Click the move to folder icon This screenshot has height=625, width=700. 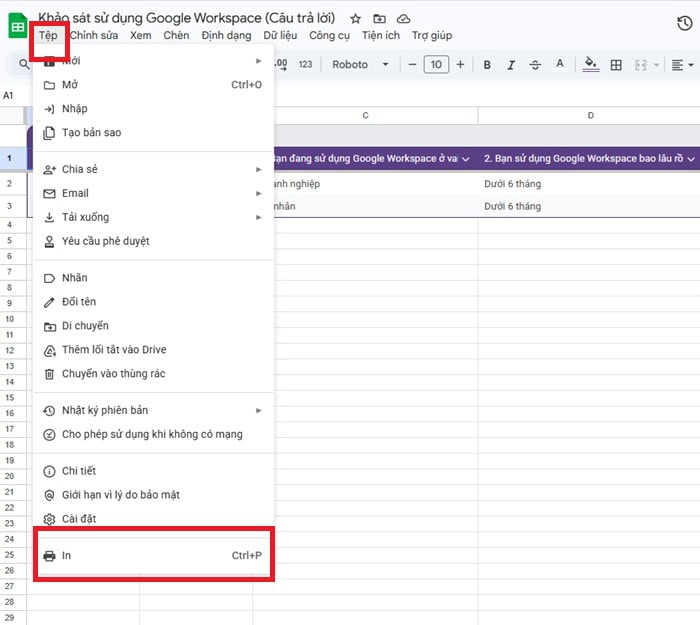[x=380, y=19]
